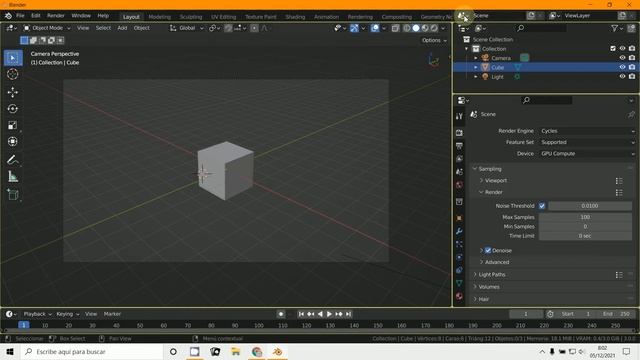
Task: Open the Modifiers properties tab
Action: point(459,231)
